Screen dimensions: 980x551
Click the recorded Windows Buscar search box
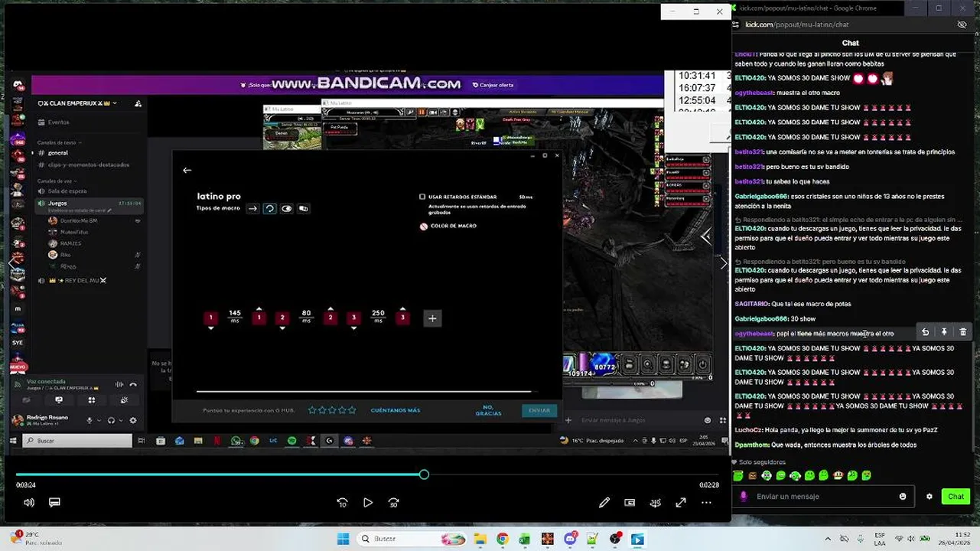(x=77, y=441)
